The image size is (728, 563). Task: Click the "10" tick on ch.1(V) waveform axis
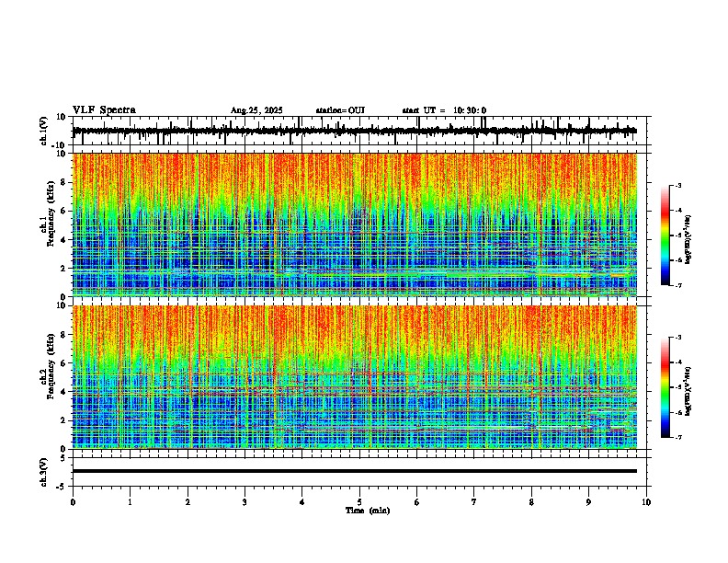point(62,117)
